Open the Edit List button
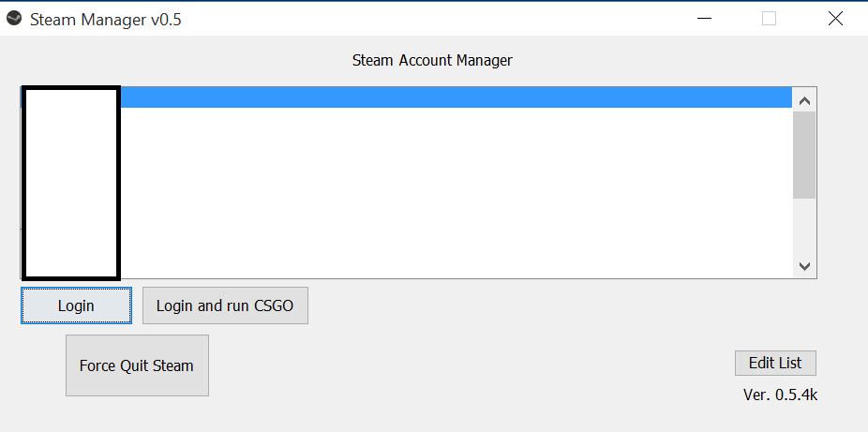Image resolution: width=868 pixels, height=432 pixels. (776, 364)
